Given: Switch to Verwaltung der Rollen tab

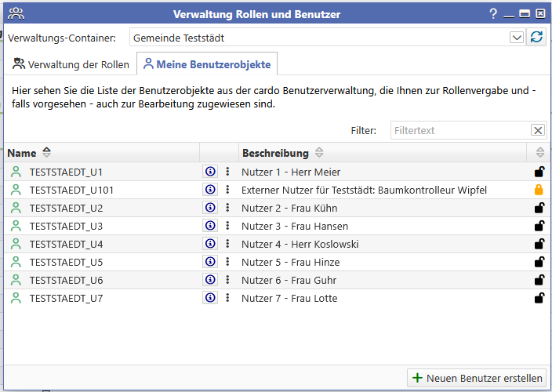Looking at the screenshot, I should (x=70, y=64).
